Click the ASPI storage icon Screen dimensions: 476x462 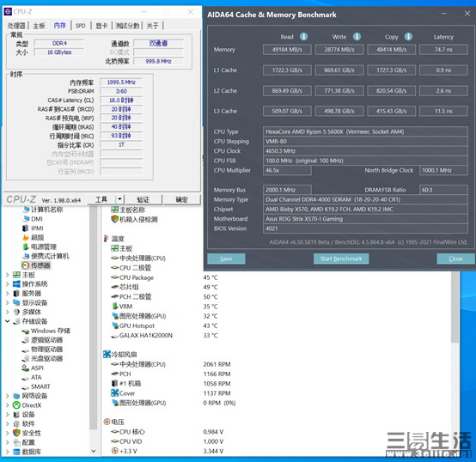pyautogui.click(x=26, y=368)
